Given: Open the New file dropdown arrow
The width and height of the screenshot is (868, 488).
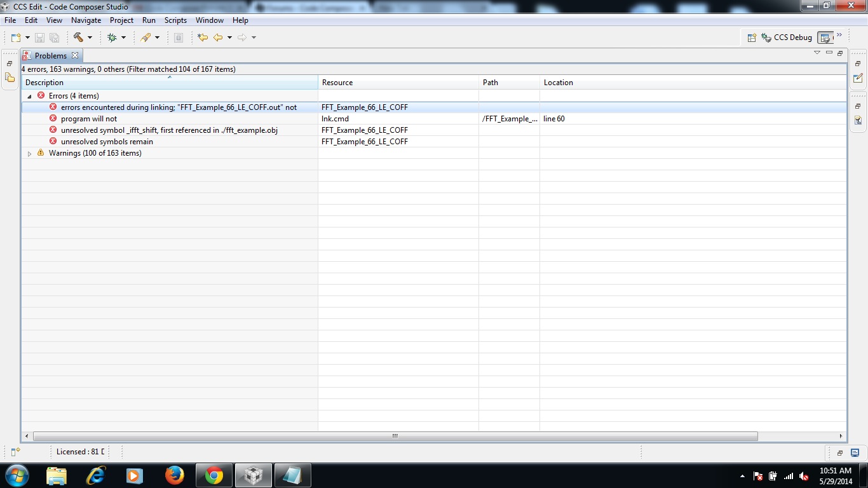Looking at the screenshot, I should coord(27,37).
